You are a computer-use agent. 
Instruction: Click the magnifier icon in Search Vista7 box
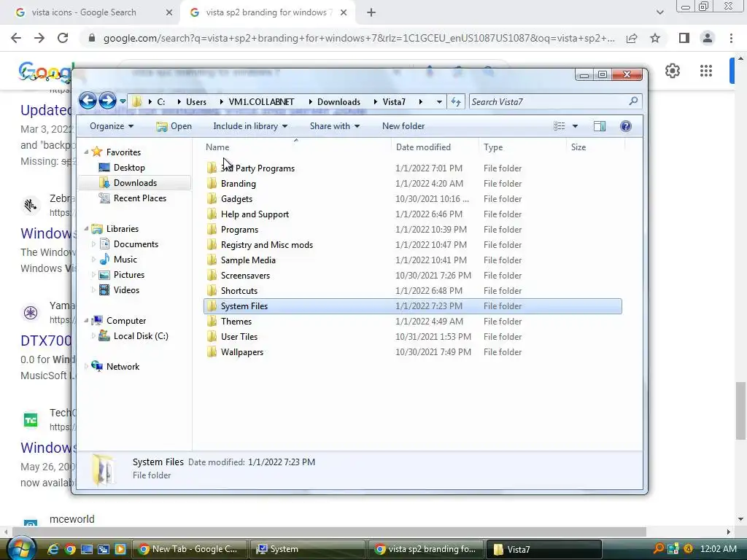(x=633, y=101)
